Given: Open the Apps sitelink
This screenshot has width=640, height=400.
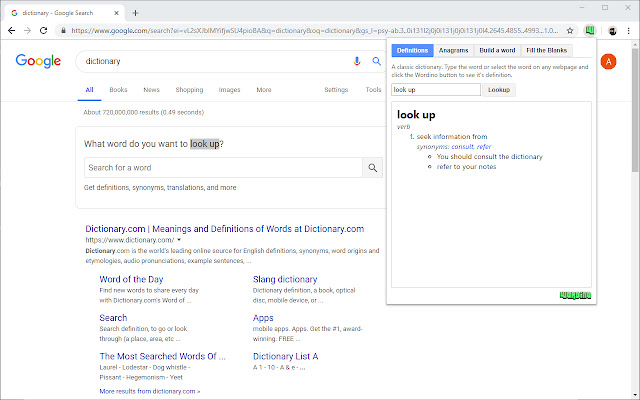Looking at the screenshot, I should [x=263, y=318].
